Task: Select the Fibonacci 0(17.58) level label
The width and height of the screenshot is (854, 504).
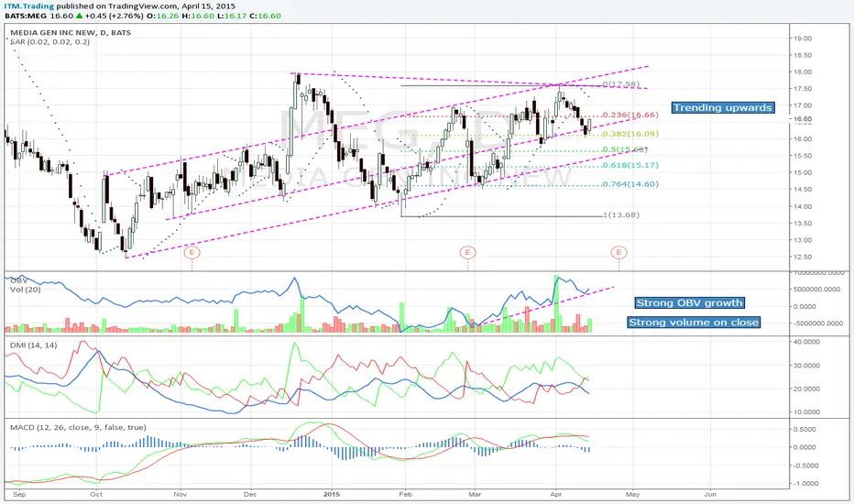Action: pos(621,84)
